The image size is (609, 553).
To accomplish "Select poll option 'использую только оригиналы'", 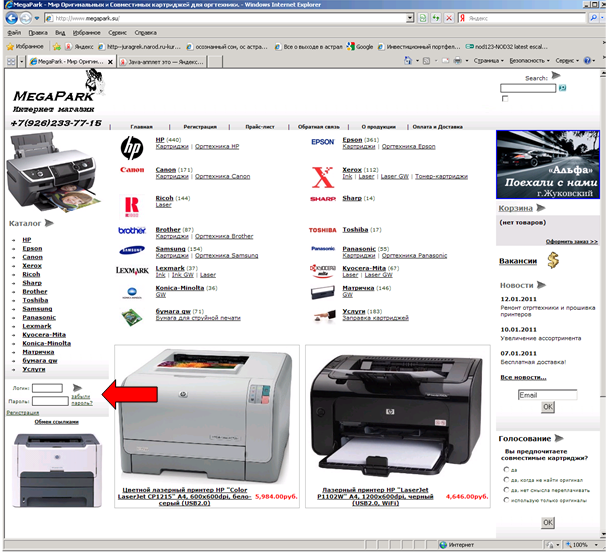I will point(506,500).
